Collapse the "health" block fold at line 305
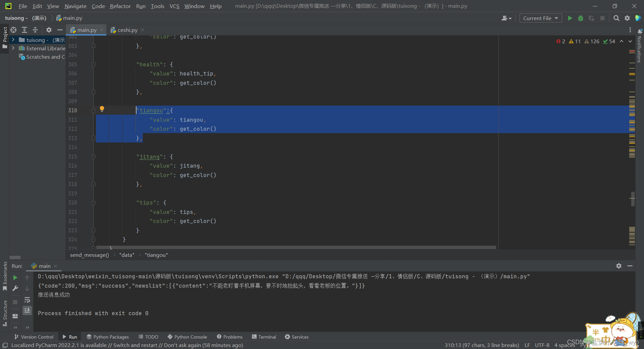 point(94,64)
